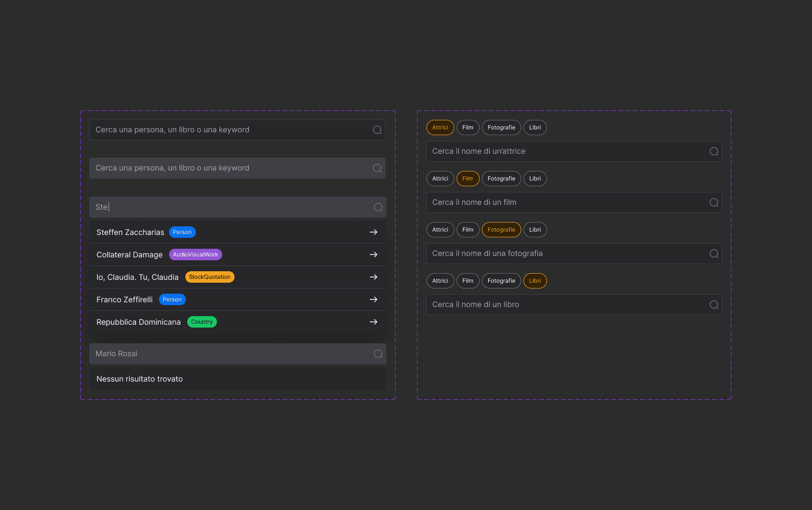
Task: Select the Libri chip in the first filter row
Action: (x=535, y=127)
